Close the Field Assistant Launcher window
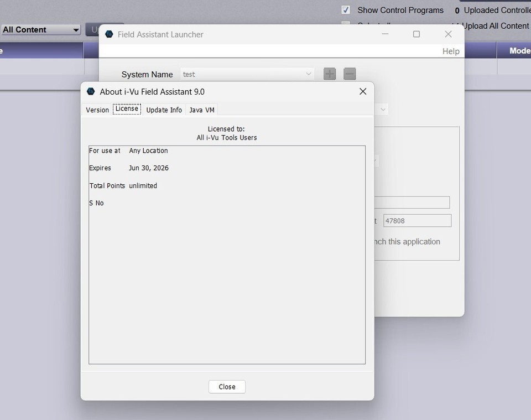 click(448, 34)
